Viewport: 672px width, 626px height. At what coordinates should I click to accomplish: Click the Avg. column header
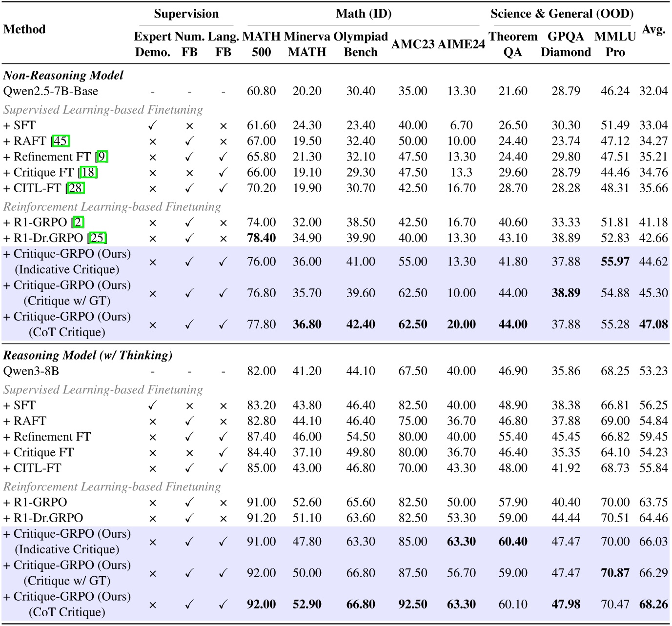[653, 29]
